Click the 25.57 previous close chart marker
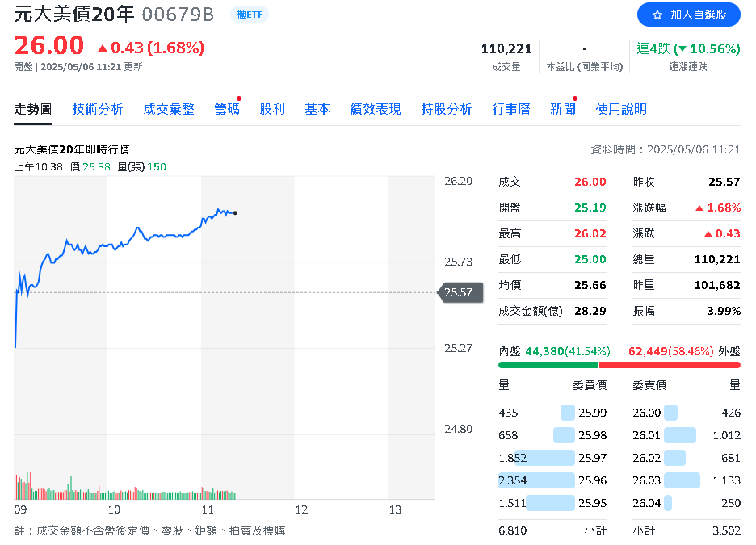The width and height of the screenshot is (756, 545). point(460,292)
